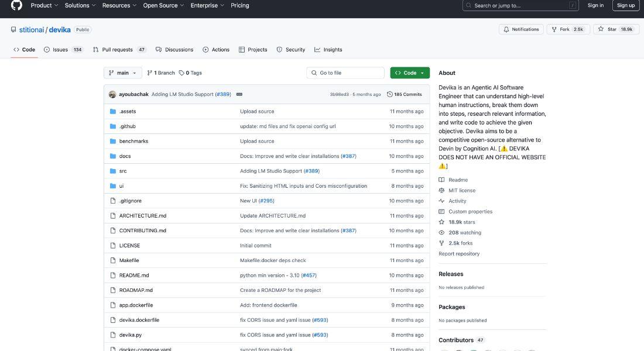
Task: Expand commit message ellipsis icon
Action: click(x=239, y=94)
